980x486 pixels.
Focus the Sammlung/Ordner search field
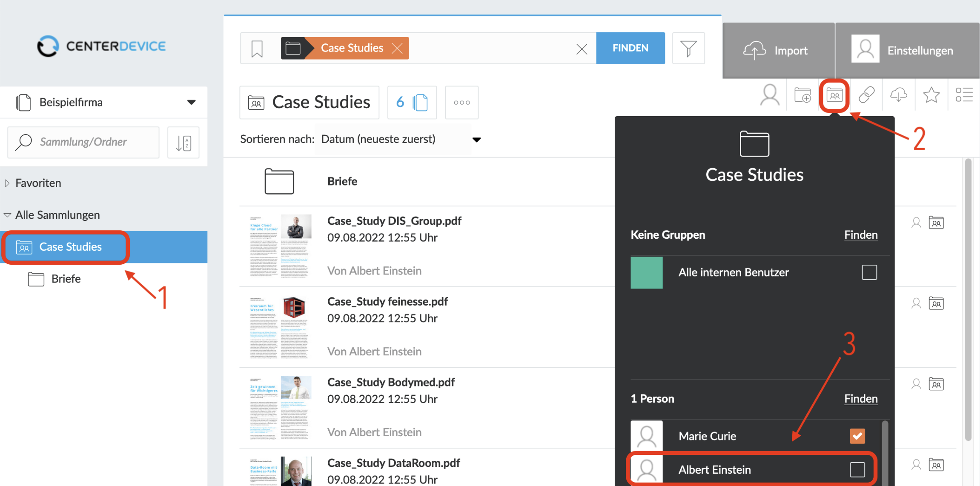pos(83,142)
